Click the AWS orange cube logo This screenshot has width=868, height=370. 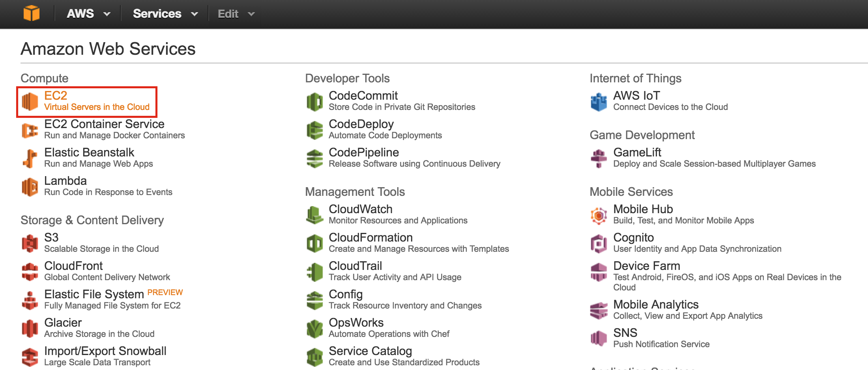31,13
